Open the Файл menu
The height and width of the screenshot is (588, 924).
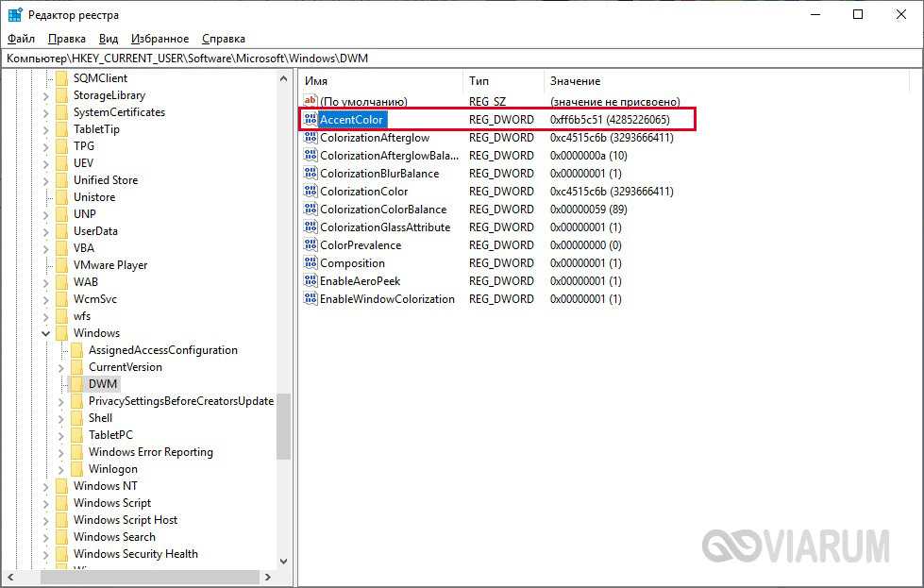click(x=21, y=39)
